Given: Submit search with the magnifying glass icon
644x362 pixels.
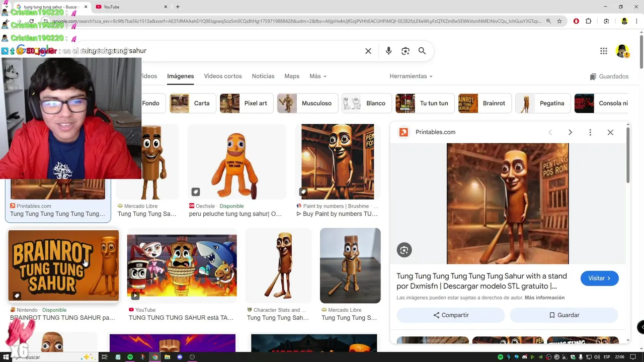Looking at the screenshot, I should pos(422,51).
